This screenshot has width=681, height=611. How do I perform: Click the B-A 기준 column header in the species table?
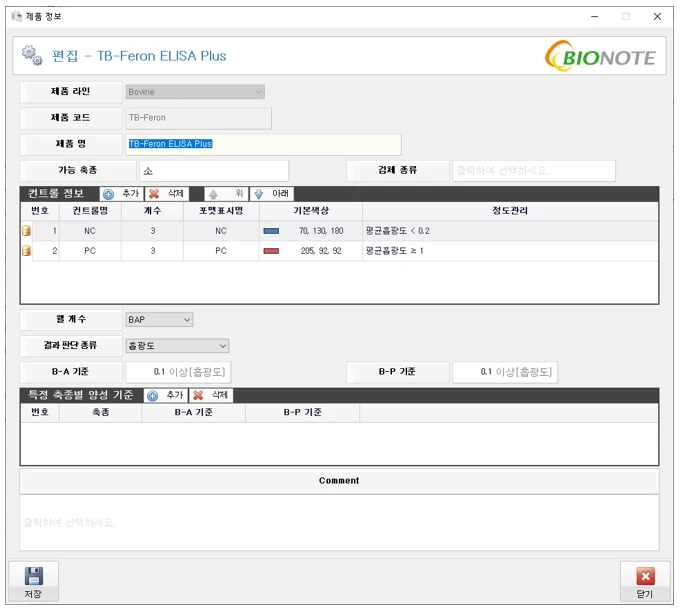[194, 412]
